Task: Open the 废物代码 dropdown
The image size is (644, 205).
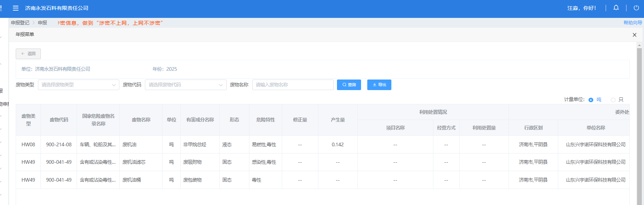Action: coord(185,85)
